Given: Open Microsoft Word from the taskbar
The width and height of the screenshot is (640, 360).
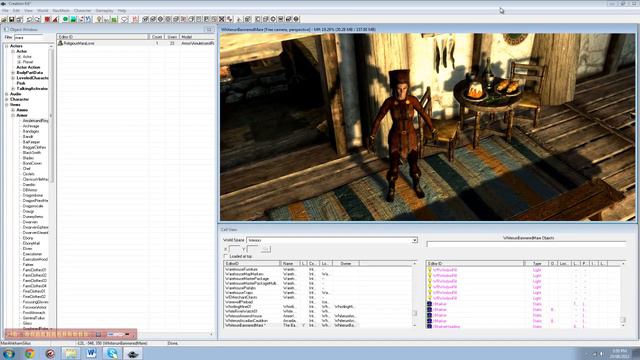Looking at the screenshot, I should coord(91,353).
